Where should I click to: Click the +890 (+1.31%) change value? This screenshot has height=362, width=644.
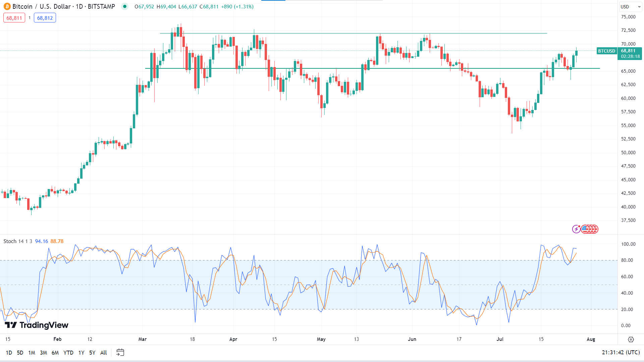coord(237,6)
